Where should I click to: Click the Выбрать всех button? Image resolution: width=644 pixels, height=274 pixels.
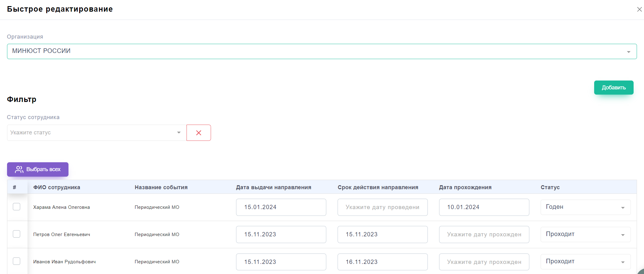38,169
